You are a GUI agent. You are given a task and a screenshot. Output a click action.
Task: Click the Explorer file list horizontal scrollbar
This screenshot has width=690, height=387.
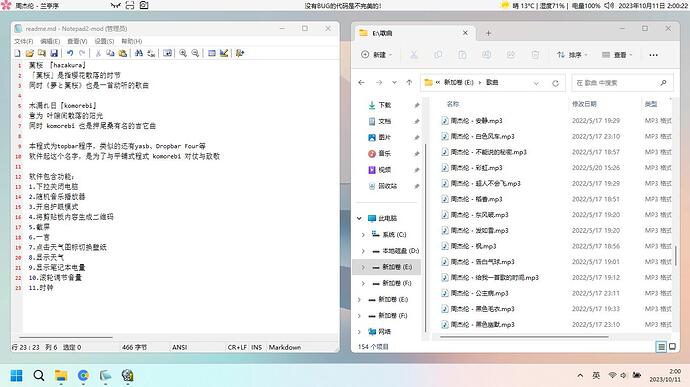pos(525,337)
